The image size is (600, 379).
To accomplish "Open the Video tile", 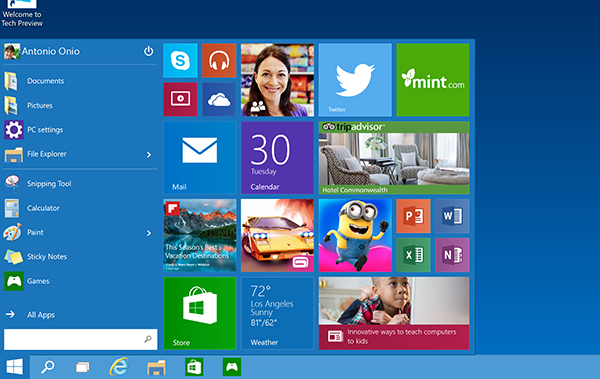I will (180, 100).
